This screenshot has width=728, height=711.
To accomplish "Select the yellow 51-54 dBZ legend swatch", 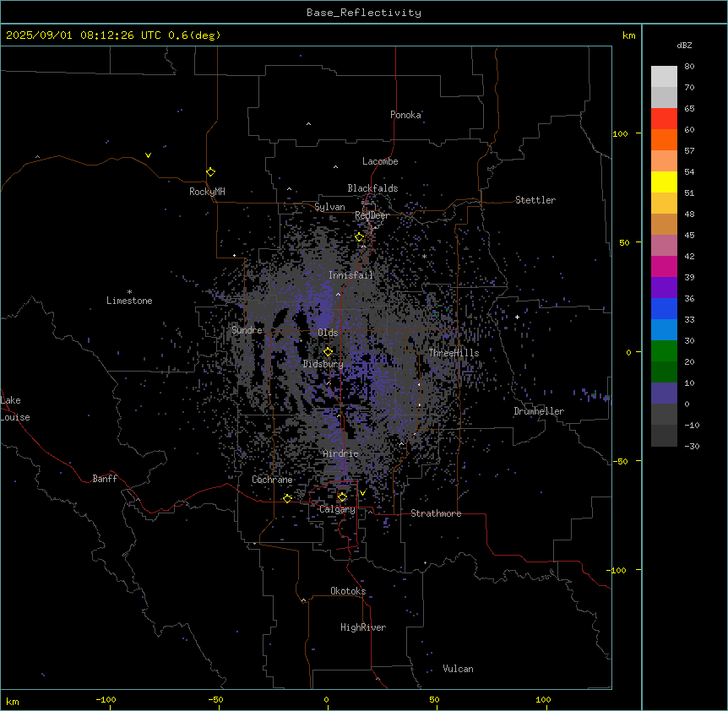I will point(664,182).
